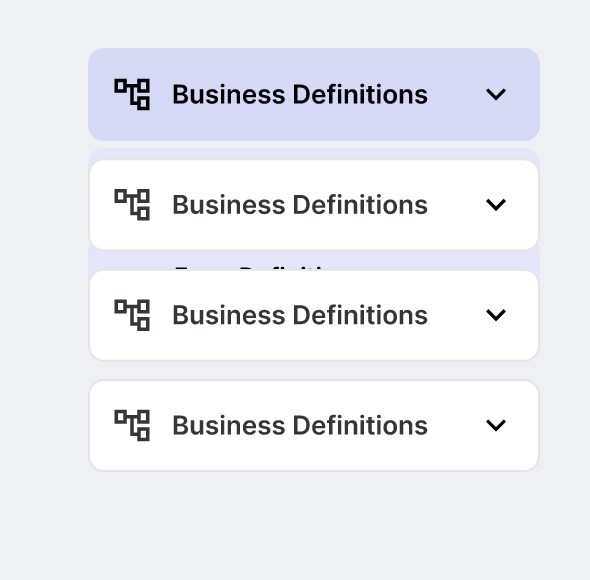Click the first white card's empty space before its chevron
The image size is (590, 580).
pyautogui.click(x=456, y=205)
